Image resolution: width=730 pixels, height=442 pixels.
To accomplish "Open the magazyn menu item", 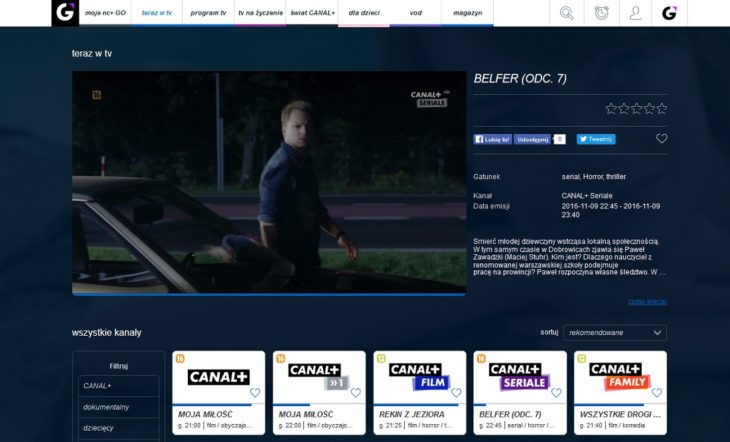I will [x=467, y=13].
